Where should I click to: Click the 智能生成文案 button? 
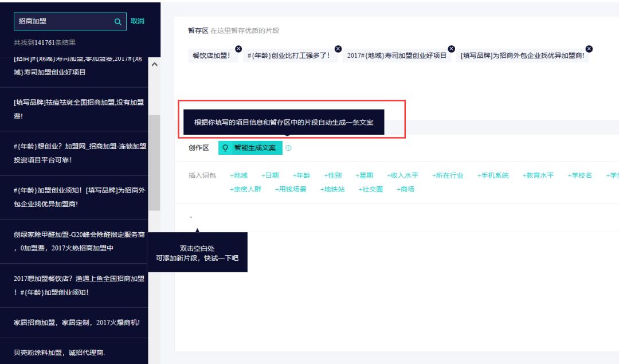[x=250, y=148]
